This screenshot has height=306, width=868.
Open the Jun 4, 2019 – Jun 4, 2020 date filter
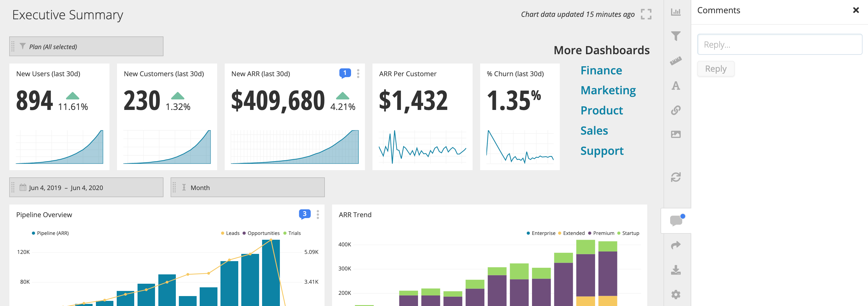[x=86, y=187]
